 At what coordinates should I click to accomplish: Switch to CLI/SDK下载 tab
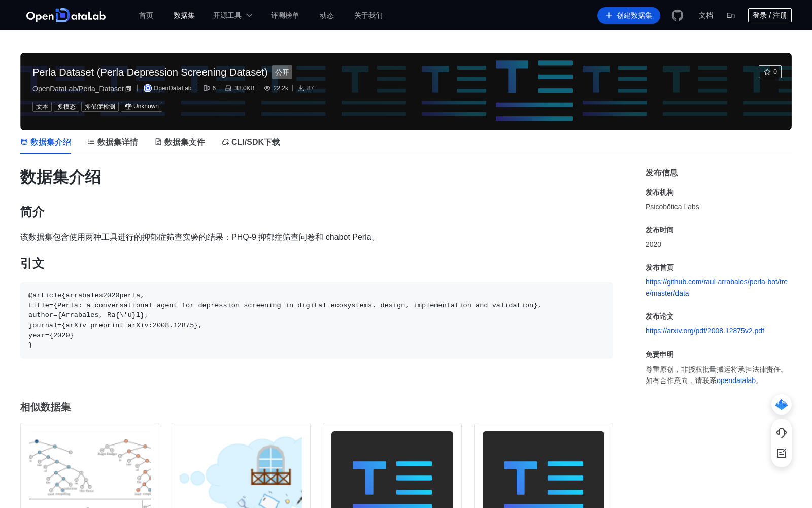point(251,142)
